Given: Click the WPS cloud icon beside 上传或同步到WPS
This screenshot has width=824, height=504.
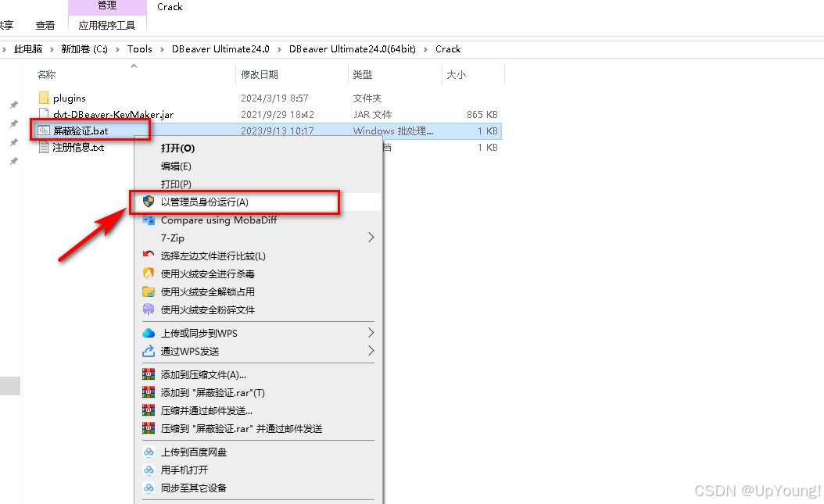Looking at the screenshot, I should coord(149,333).
